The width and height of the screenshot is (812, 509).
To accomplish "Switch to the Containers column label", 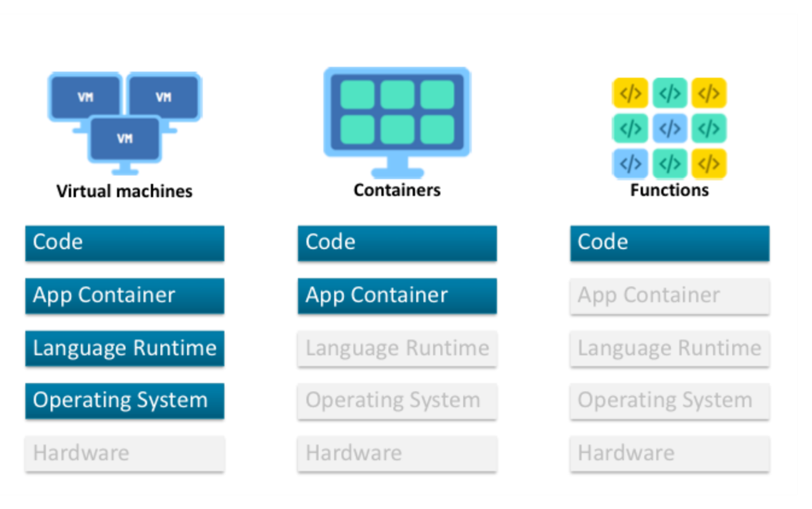I will coord(396,189).
